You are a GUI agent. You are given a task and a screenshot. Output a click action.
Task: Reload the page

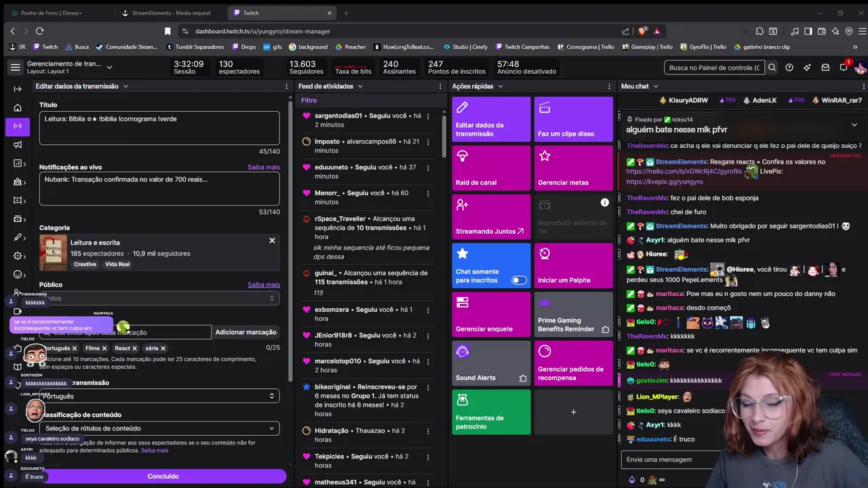(x=39, y=31)
